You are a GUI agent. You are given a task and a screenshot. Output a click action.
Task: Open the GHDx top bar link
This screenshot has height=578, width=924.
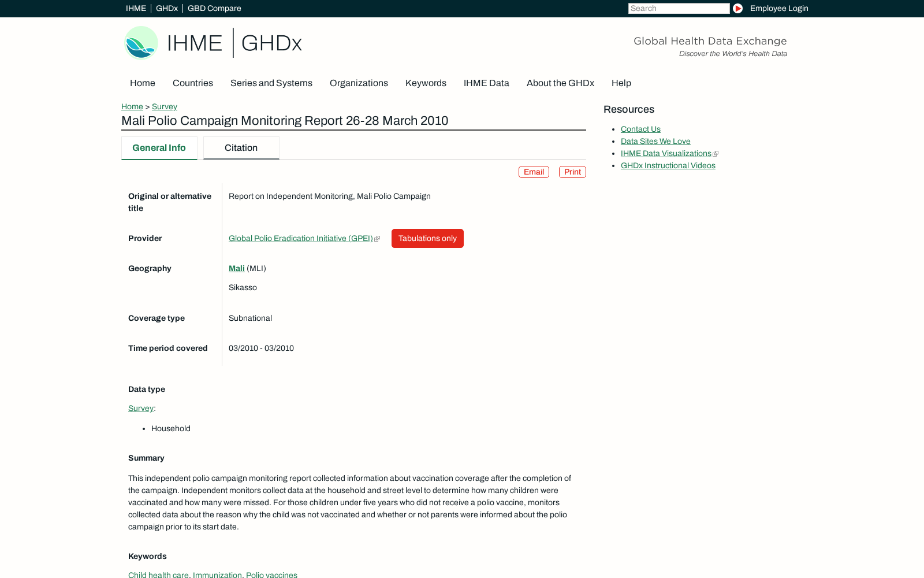[x=167, y=8]
